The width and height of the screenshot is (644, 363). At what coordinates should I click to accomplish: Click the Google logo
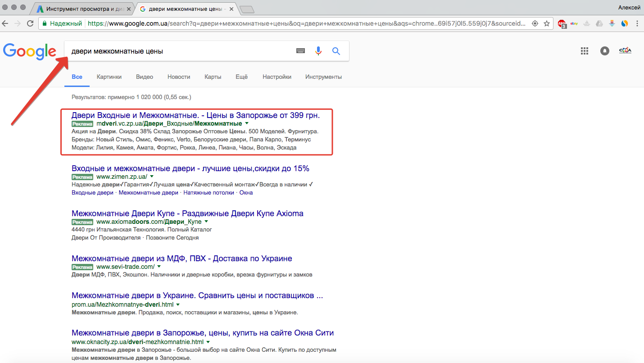pyautogui.click(x=29, y=51)
